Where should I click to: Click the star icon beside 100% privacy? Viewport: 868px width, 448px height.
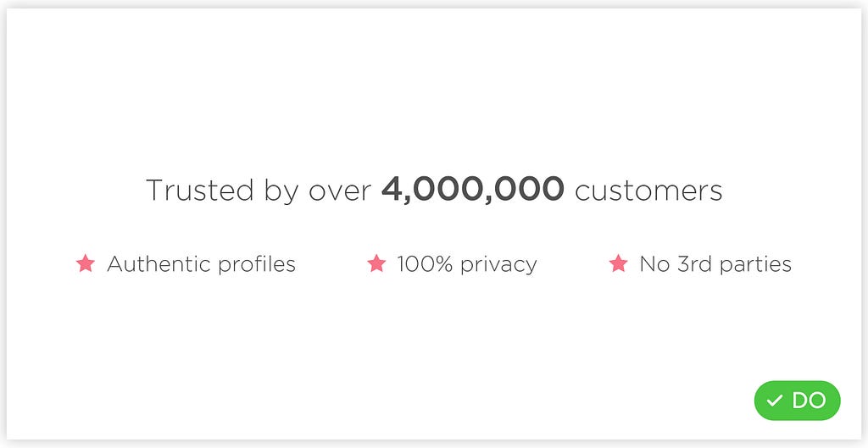[376, 263]
